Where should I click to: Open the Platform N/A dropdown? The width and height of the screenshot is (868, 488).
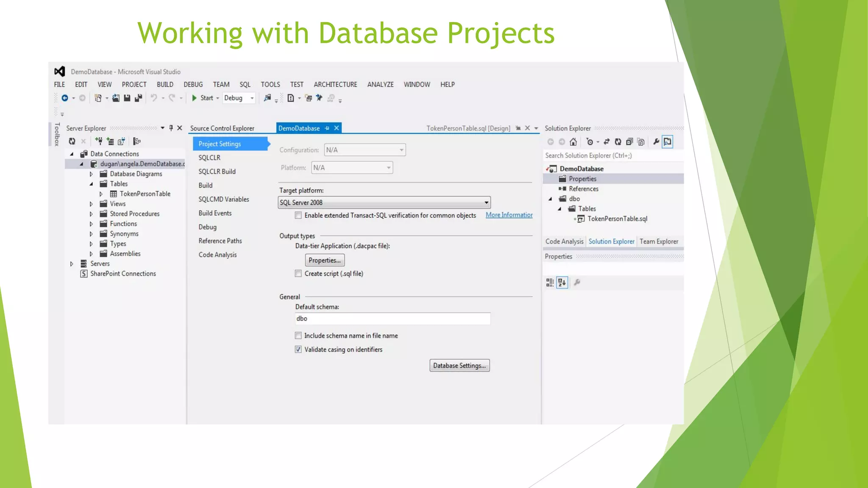(x=352, y=168)
